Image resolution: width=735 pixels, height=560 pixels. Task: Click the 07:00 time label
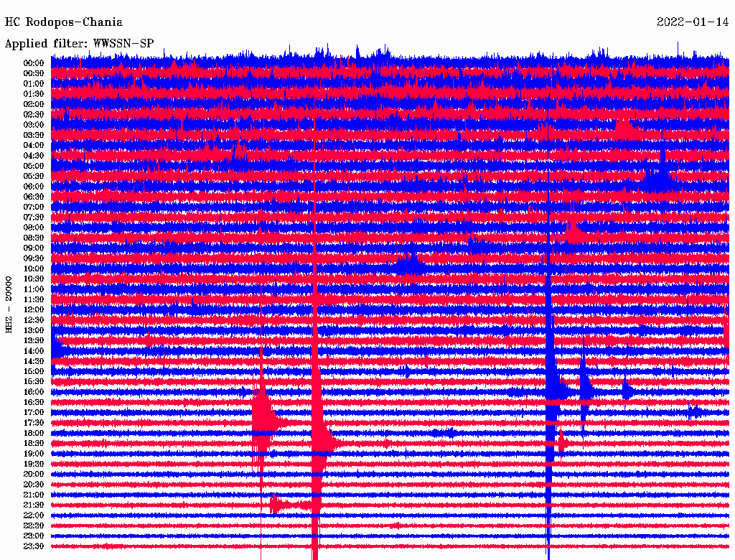[33, 207]
